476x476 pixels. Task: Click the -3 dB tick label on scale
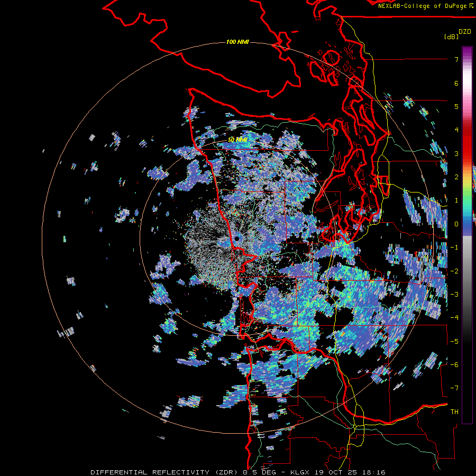coord(454,295)
